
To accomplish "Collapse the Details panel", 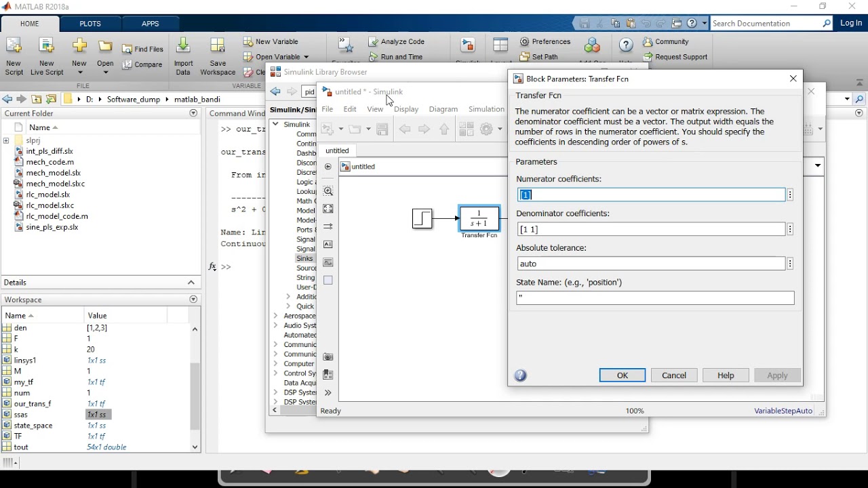I will [191, 283].
